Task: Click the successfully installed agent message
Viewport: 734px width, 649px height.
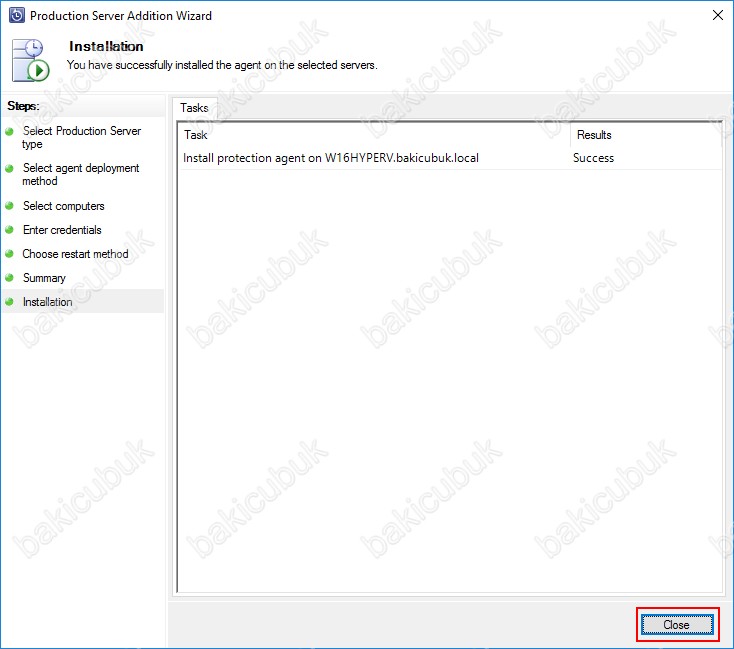Action: coord(222,65)
